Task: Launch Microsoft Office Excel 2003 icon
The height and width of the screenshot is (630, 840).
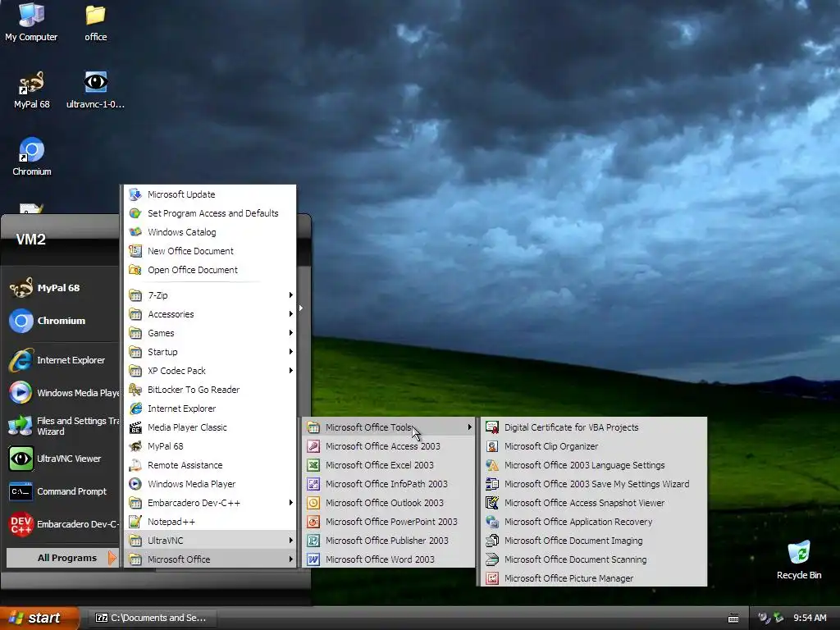Action: tap(313, 465)
